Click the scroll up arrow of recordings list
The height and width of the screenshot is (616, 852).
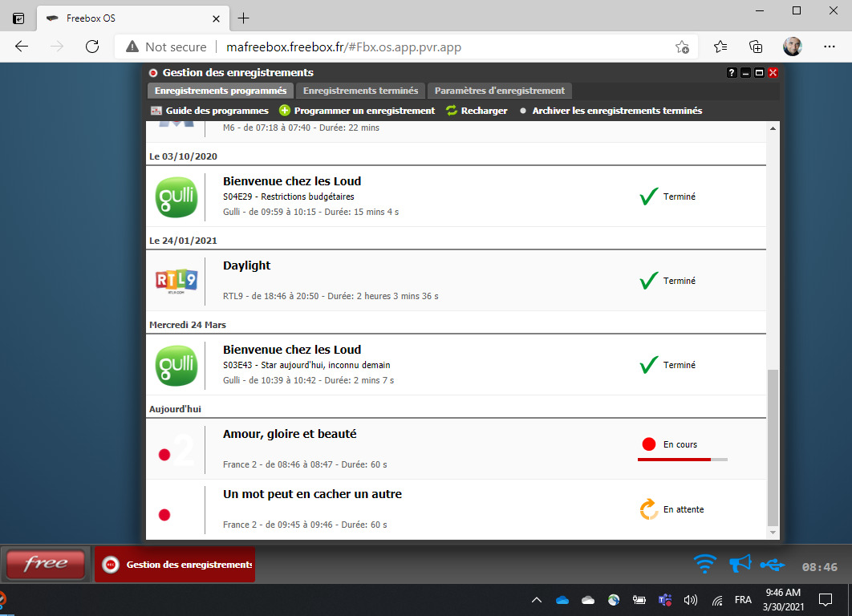point(773,129)
